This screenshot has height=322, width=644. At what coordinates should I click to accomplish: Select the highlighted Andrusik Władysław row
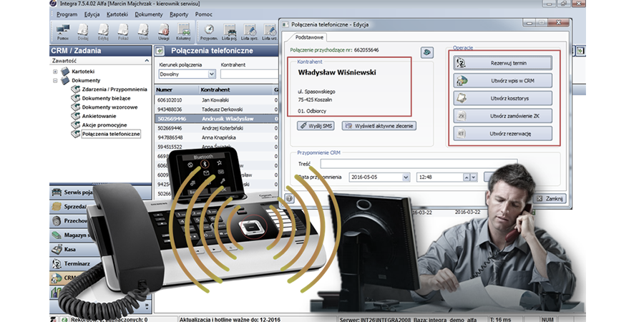click(x=217, y=119)
